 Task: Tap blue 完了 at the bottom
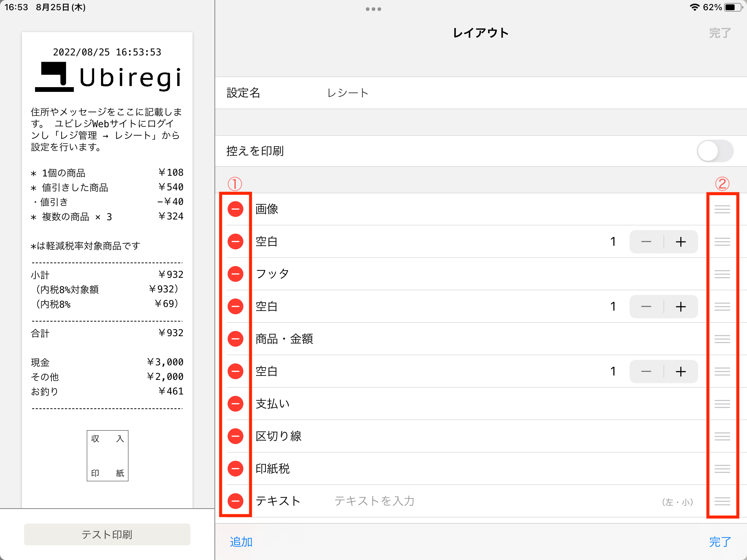tap(720, 542)
